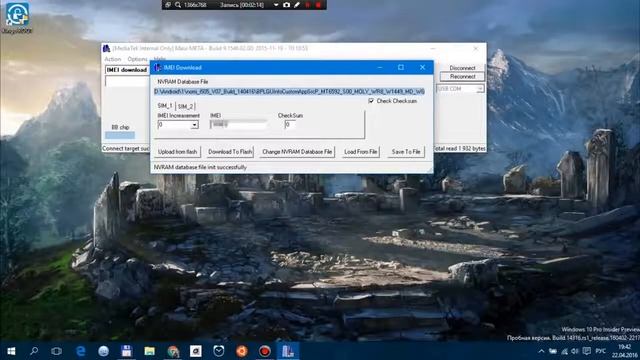Screen dimensions: 640x360
Task: Open the IMEI download function dropdown
Action: (x=127, y=70)
